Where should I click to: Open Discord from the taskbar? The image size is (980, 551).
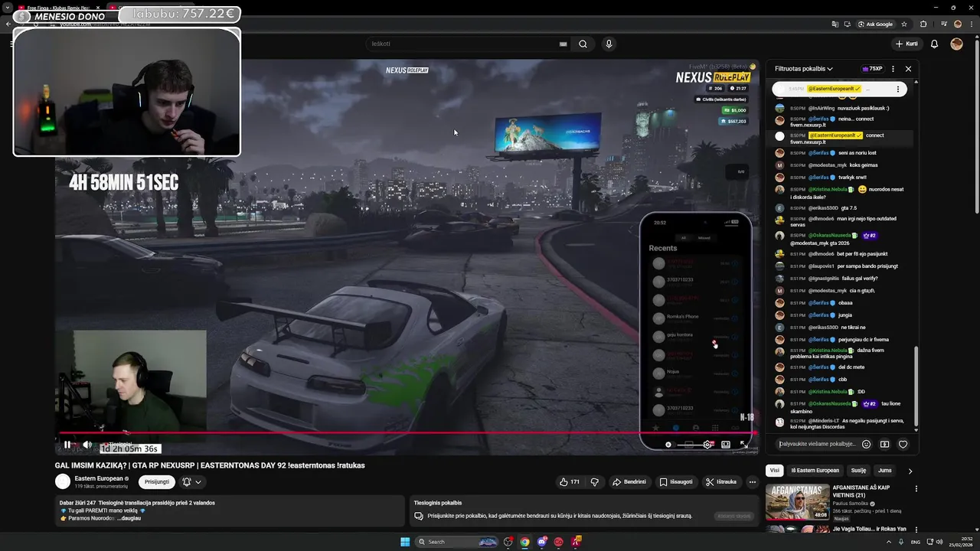(542, 542)
